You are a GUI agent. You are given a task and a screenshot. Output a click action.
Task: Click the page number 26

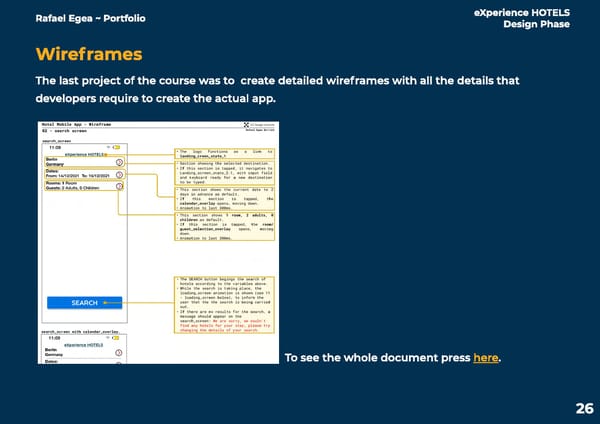[x=584, y=408]
